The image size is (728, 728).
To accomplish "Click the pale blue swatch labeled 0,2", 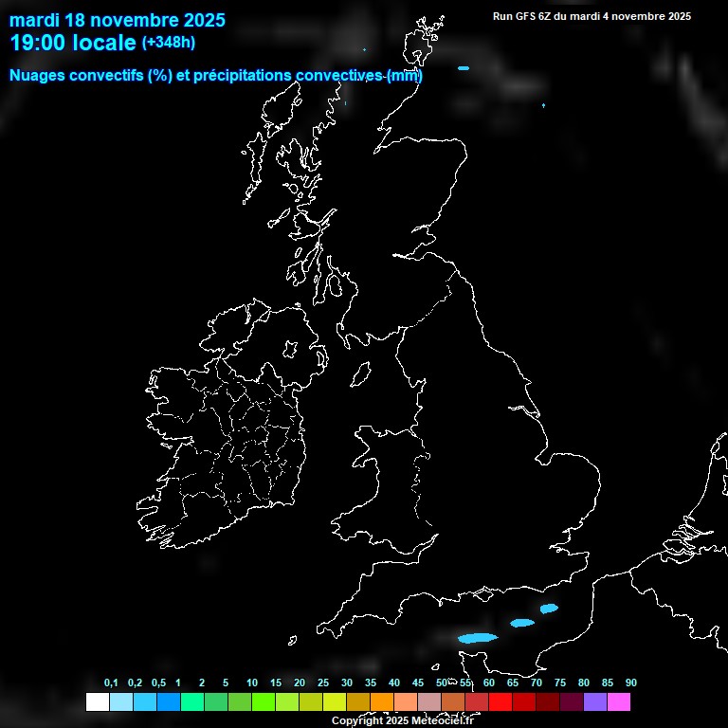I will [x=120, y=702].
